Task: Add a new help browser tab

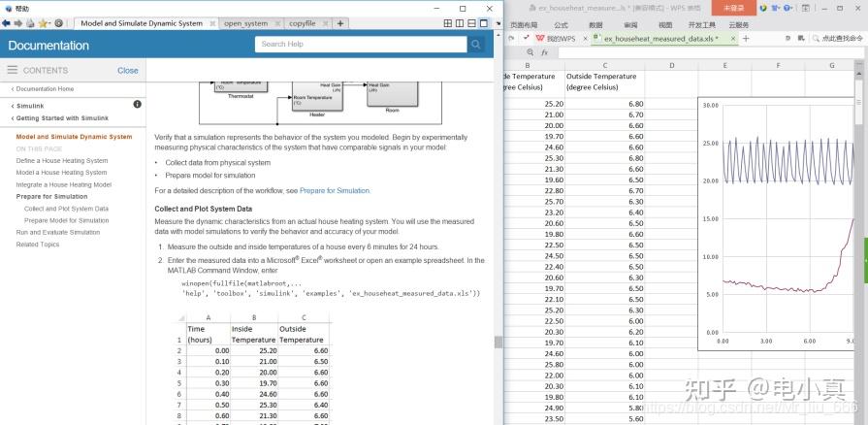Action: pyautogui.click(x=340, y=23)
